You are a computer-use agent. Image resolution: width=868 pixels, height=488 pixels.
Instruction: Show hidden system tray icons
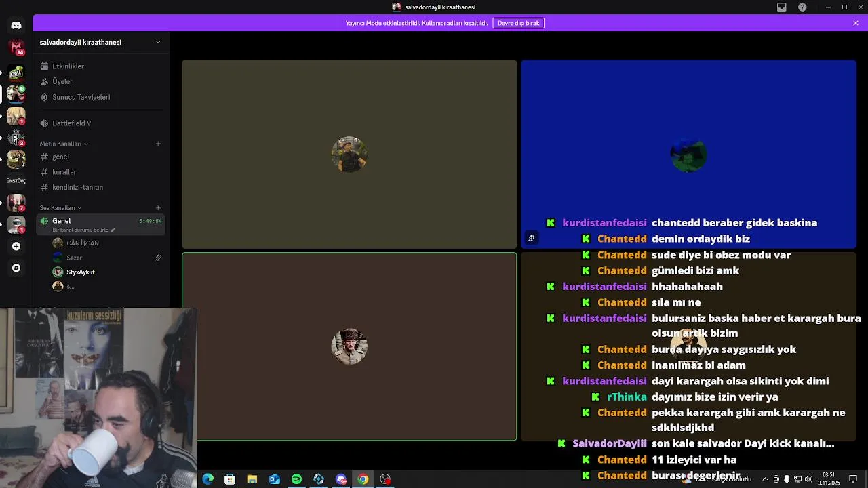tap(765, 479)
